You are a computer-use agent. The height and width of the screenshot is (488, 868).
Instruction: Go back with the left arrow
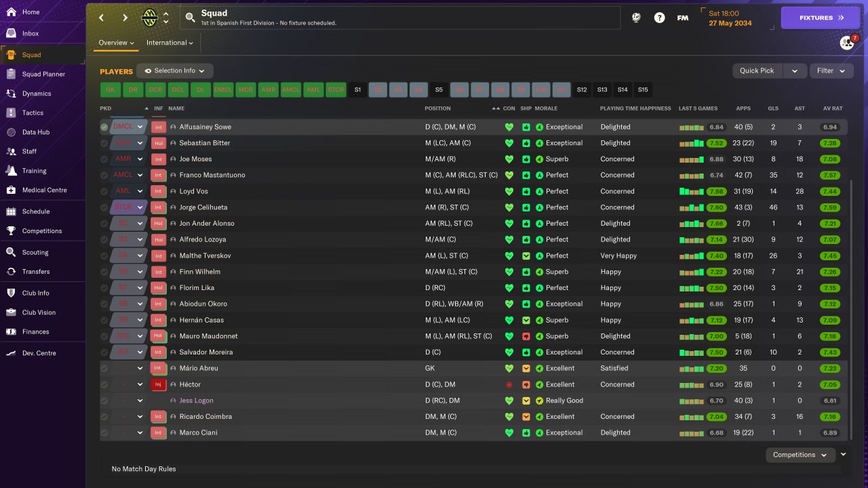pos(102,18)
